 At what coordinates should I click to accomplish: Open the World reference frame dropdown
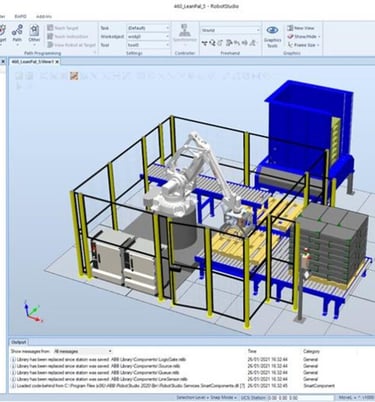(x=230, y=30)
